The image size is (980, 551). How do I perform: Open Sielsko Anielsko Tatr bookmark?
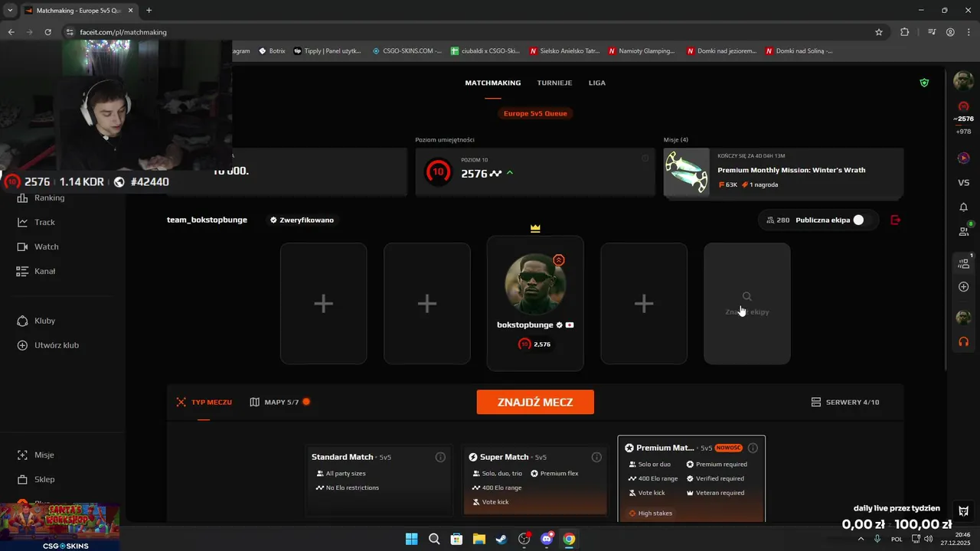click(x=565, y=51)
